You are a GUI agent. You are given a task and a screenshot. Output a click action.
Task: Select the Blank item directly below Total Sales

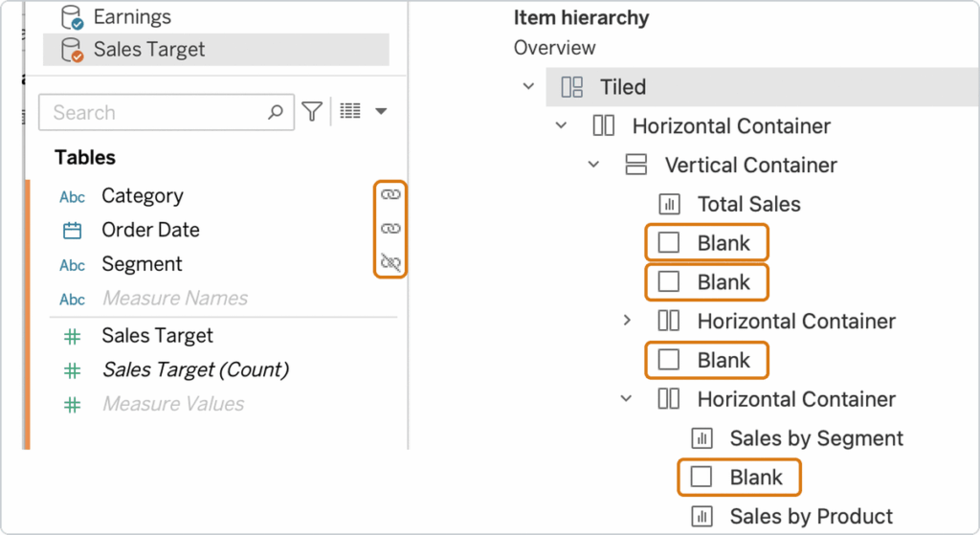coord(706,242)
